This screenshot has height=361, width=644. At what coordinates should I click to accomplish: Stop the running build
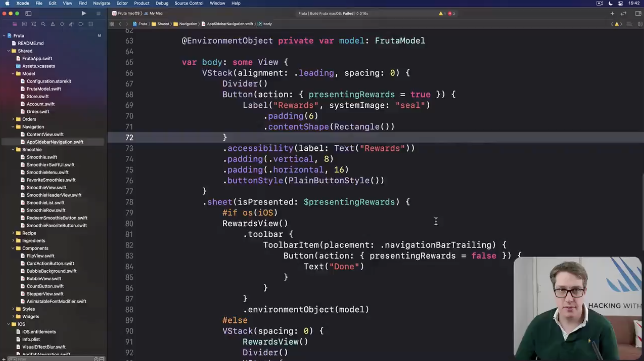[99, 13]
